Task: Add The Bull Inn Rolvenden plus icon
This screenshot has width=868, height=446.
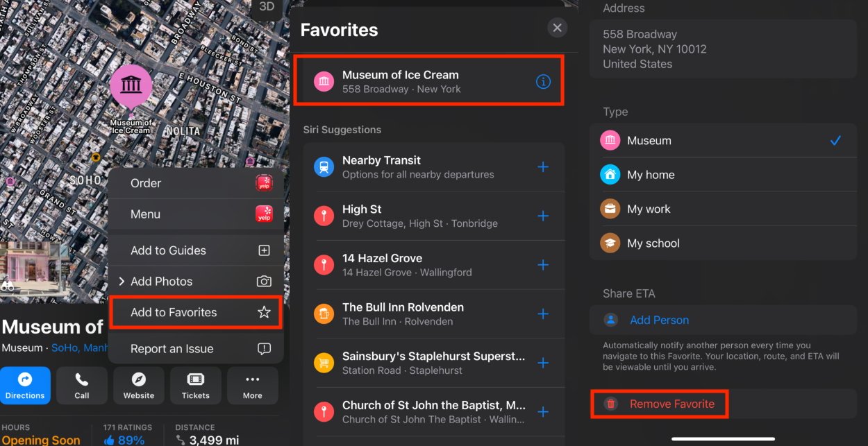Action: (543, 314)
